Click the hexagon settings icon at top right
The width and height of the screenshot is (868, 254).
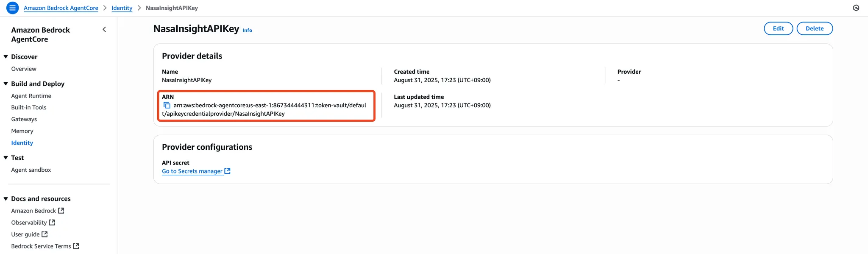(x=856, y=8)
